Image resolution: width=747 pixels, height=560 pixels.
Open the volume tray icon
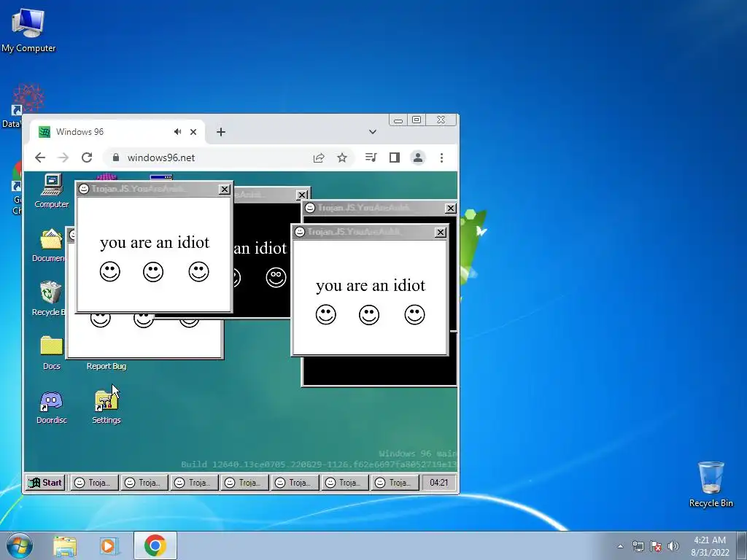[x=673, y=546]
